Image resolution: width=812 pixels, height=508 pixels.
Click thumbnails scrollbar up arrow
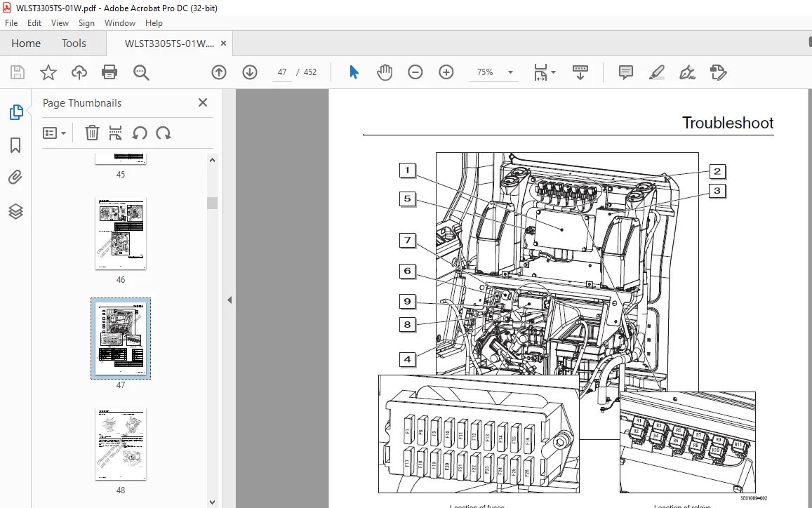pyautogui.click(x=213, y=160)
